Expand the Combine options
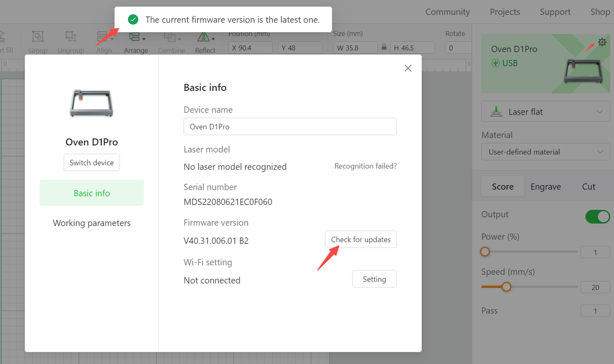The width and height of the screenshot is (614, 364). tap(172, 42)
